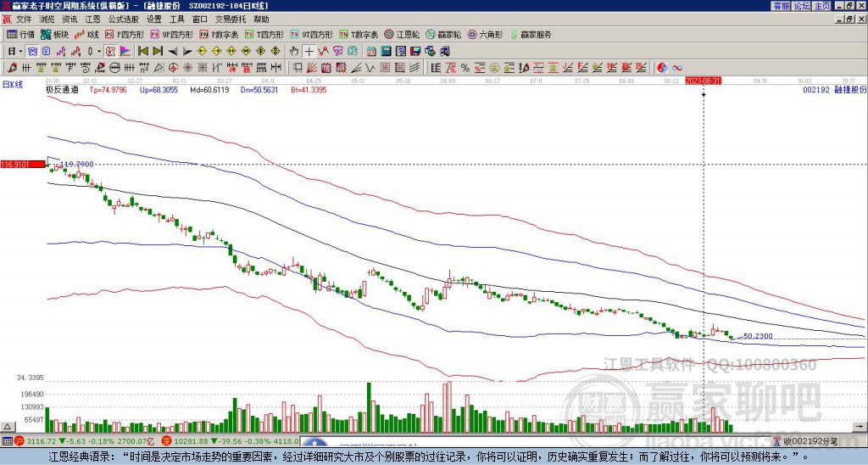
Task: Select the hand pan tool
Action: point(293,52)
